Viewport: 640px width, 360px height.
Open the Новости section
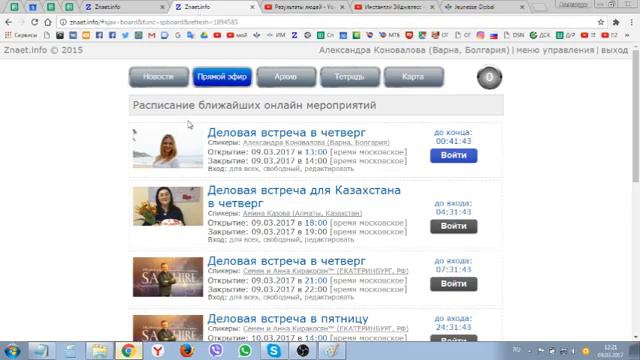(159, 77)
